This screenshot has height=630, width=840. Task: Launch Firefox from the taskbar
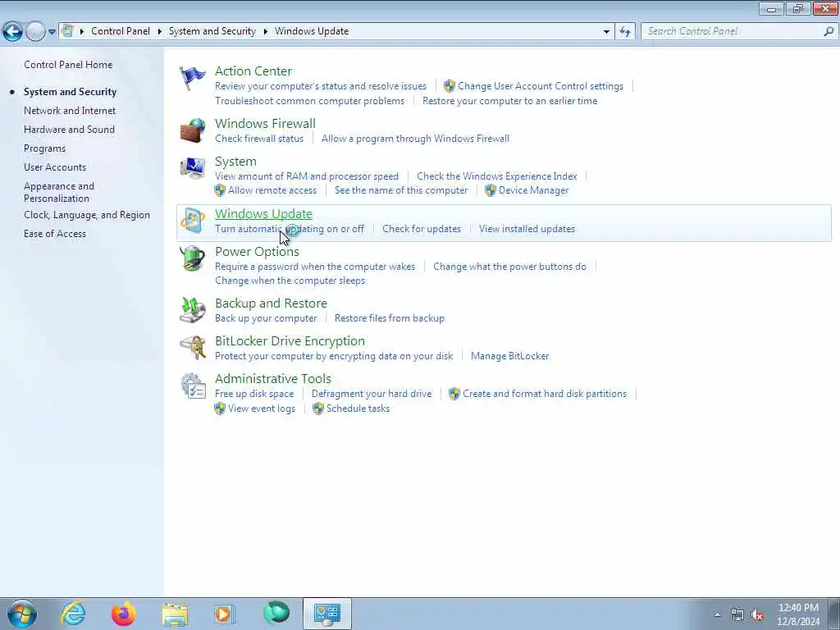coord(123,614)
